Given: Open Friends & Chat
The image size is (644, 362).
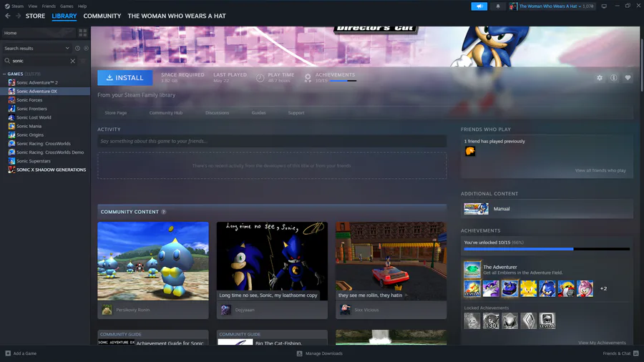Looking at the screenshot, I should pyautogui.click(x=620, y=353).
